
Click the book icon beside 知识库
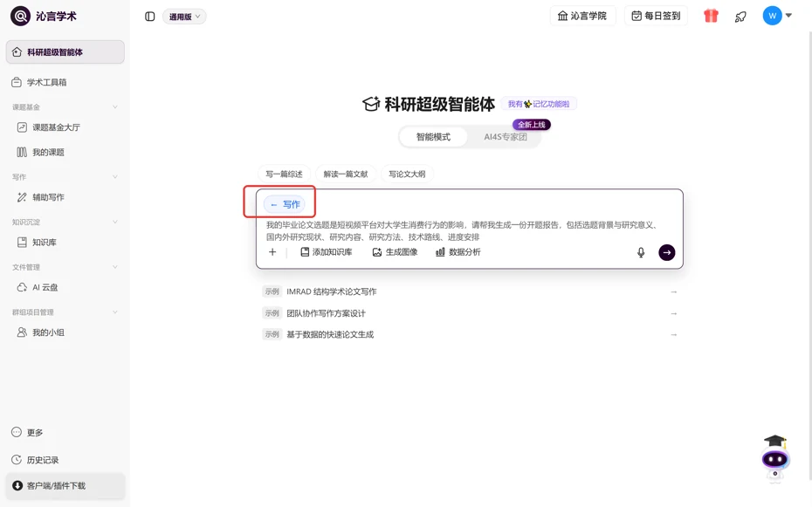click(22, 242)
